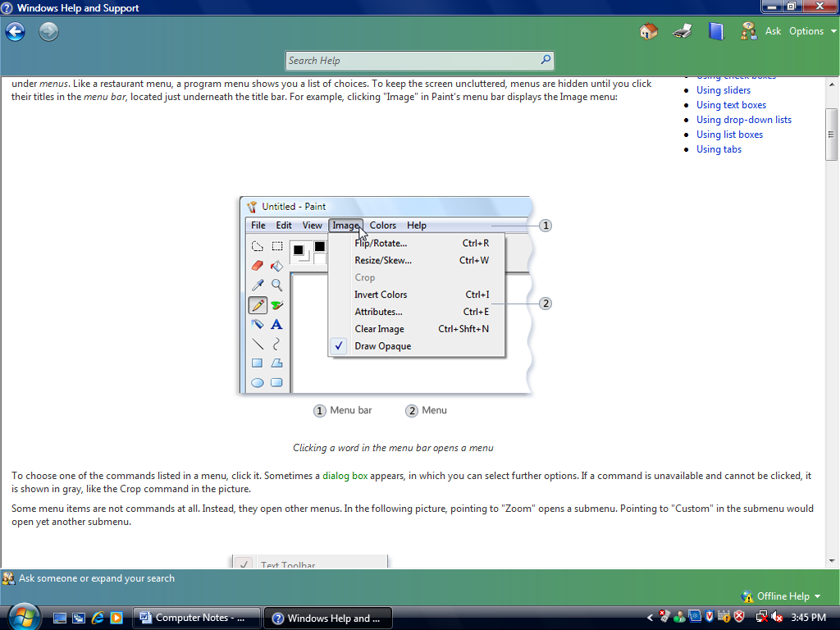Image resolution: width=840 pixels, height=630 pixels.
Task: Click Colors in the Paint illustration menu bar
Action: coord(382,226)
